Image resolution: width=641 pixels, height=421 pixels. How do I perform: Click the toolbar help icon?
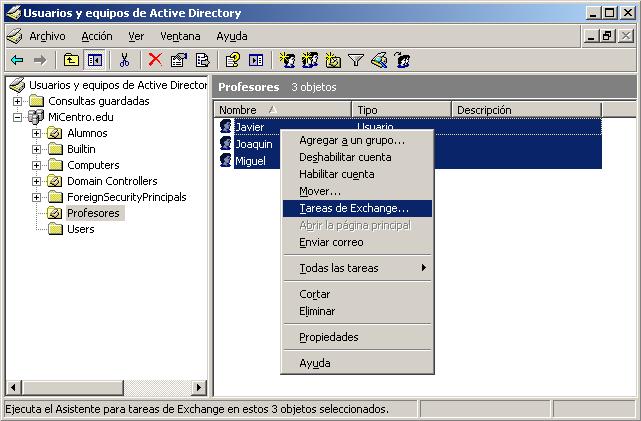232,60
